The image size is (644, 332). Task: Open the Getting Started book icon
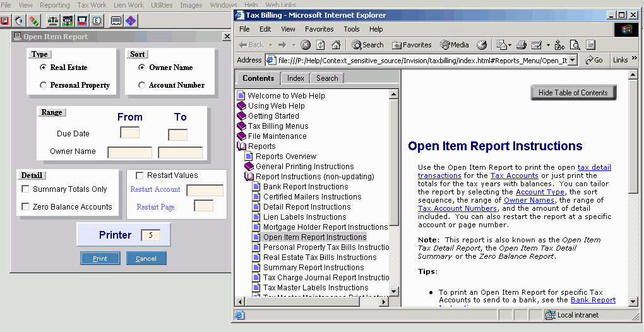(x=241, y=116)
